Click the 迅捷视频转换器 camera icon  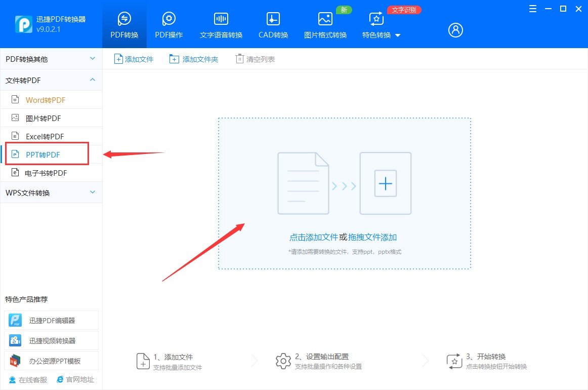coord(15,340)
